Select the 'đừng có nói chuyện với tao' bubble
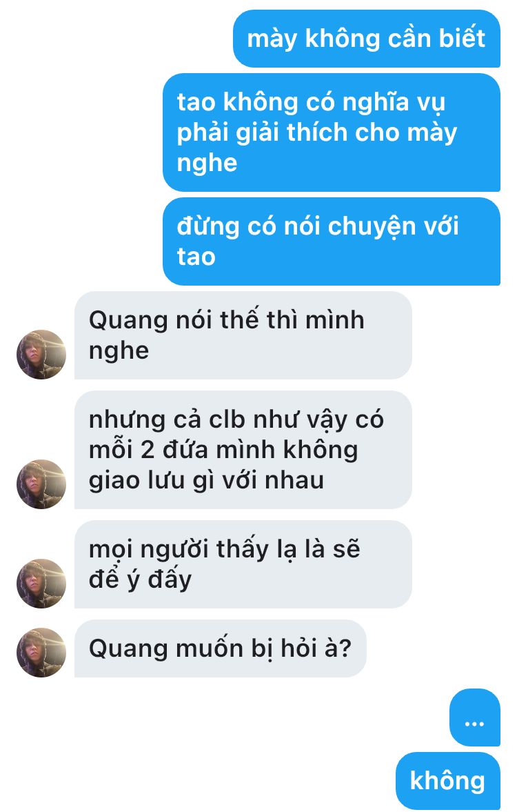517x812 pixels. pyautogui.click(x=331, y=241)
